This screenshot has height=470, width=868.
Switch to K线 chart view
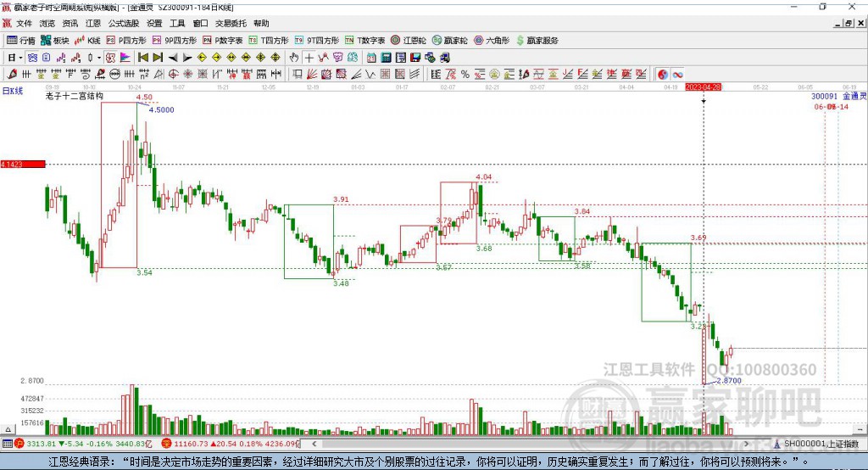click(87, 41)
